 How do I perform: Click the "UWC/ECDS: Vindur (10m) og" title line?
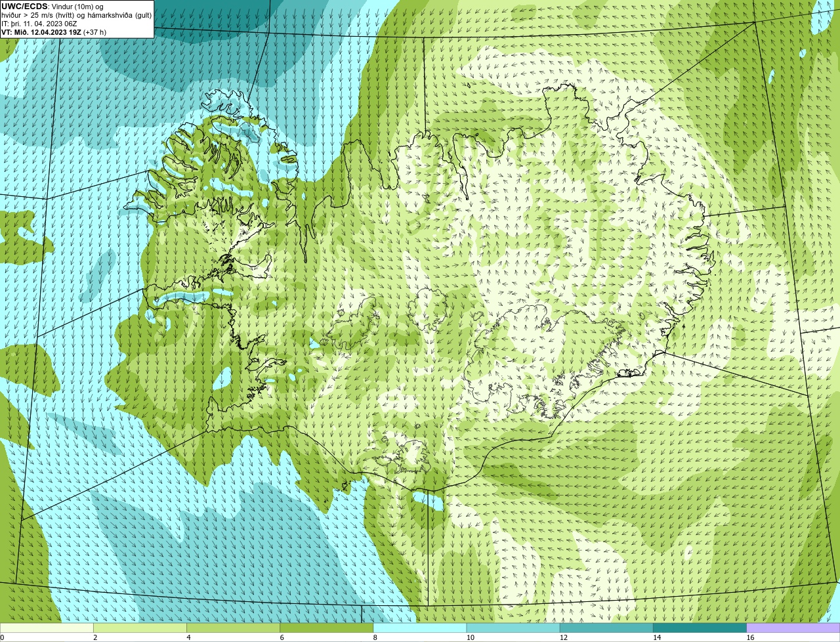pyautogui.click(x=52, y=7)
